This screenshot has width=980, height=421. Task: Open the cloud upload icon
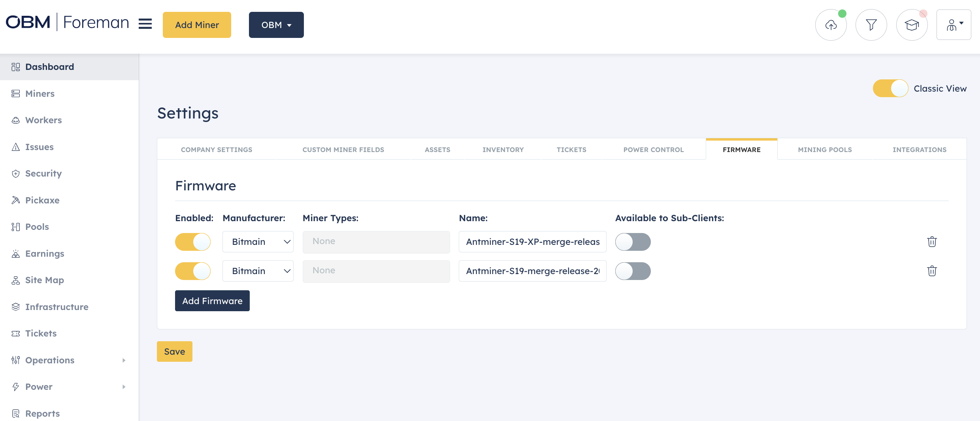pos(831,25)
